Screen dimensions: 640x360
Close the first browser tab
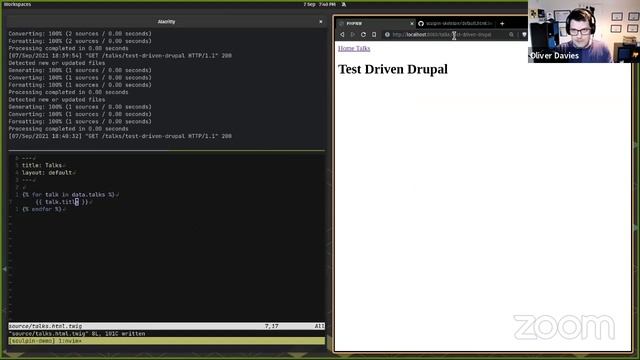coord(411,24)
